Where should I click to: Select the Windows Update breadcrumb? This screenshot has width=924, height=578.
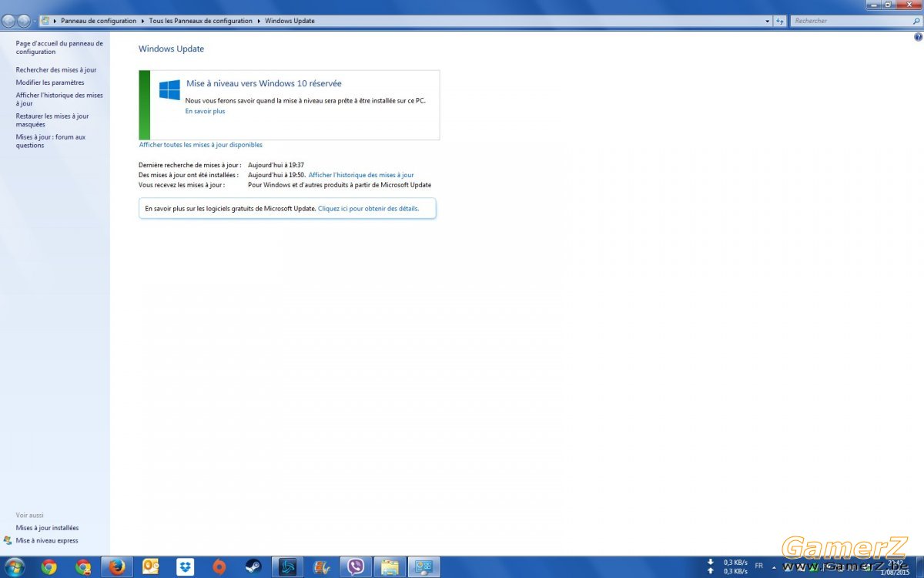coord(290,21)
